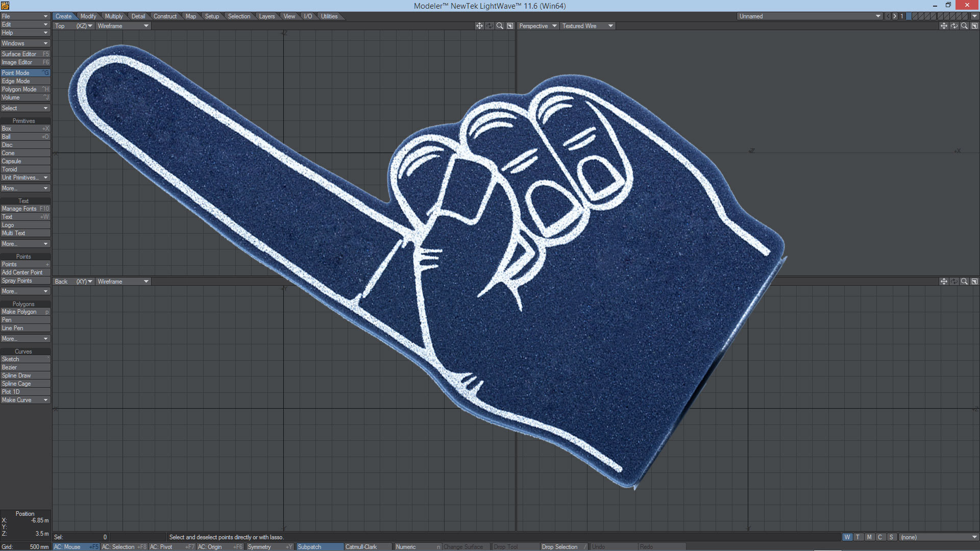
Task: Open the Edit dropdown menu
Action: [x=25, y=24]
